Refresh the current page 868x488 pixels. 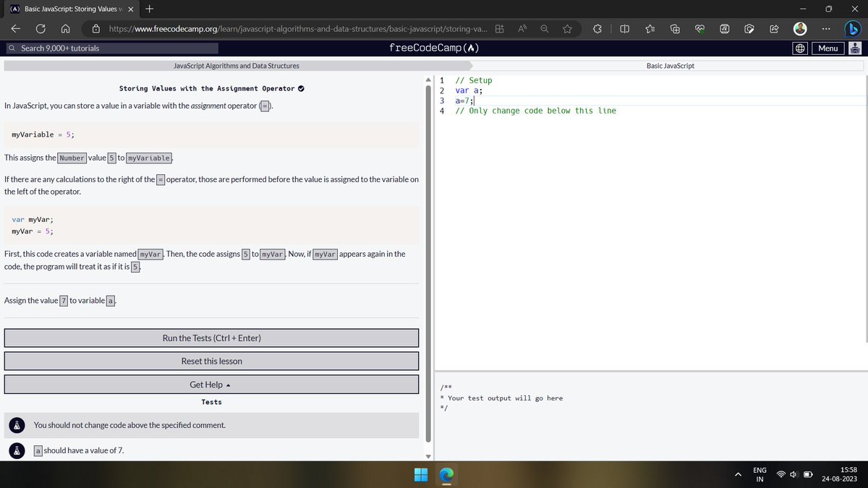[x=41, y=29]
